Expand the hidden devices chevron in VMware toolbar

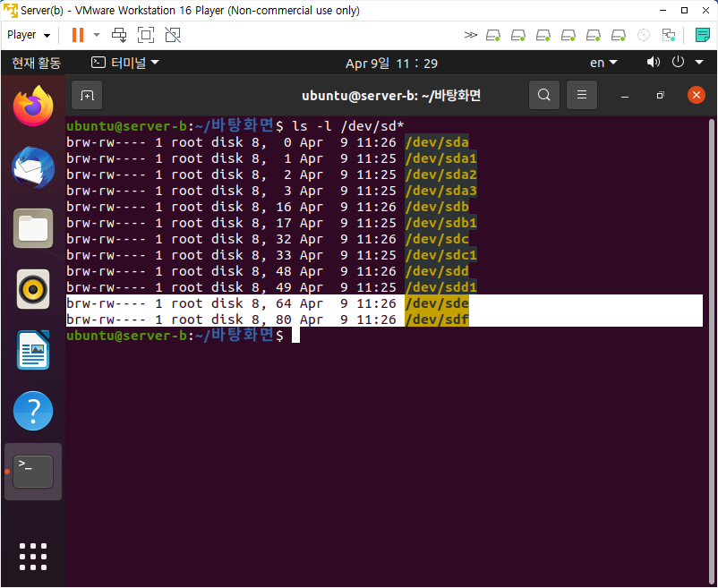[x=470, y=35]
